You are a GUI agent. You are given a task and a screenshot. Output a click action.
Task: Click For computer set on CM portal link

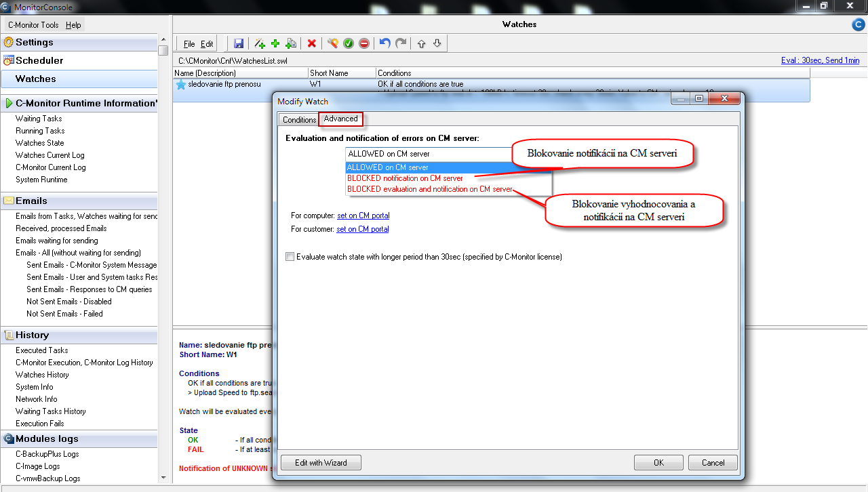363,216
